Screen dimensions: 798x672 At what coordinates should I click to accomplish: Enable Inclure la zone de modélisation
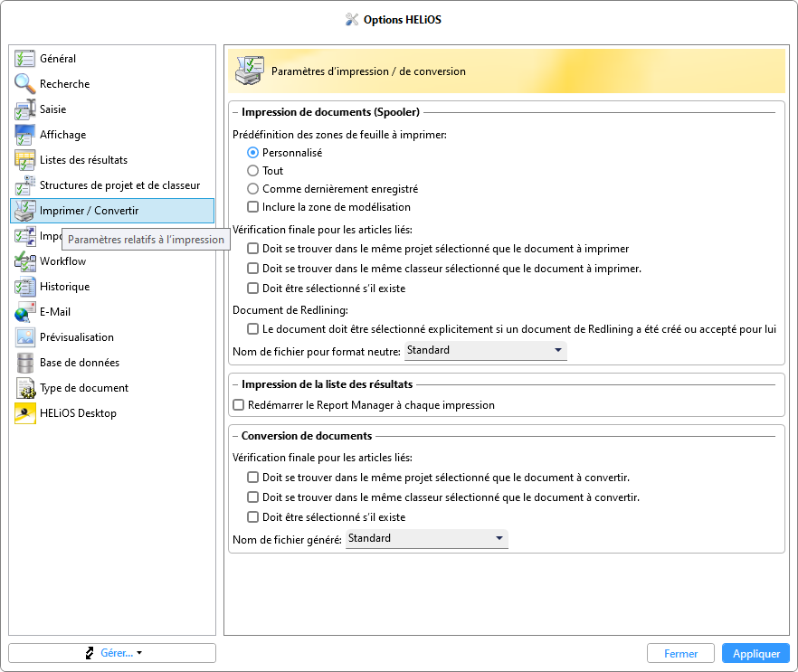pos(253,206)
